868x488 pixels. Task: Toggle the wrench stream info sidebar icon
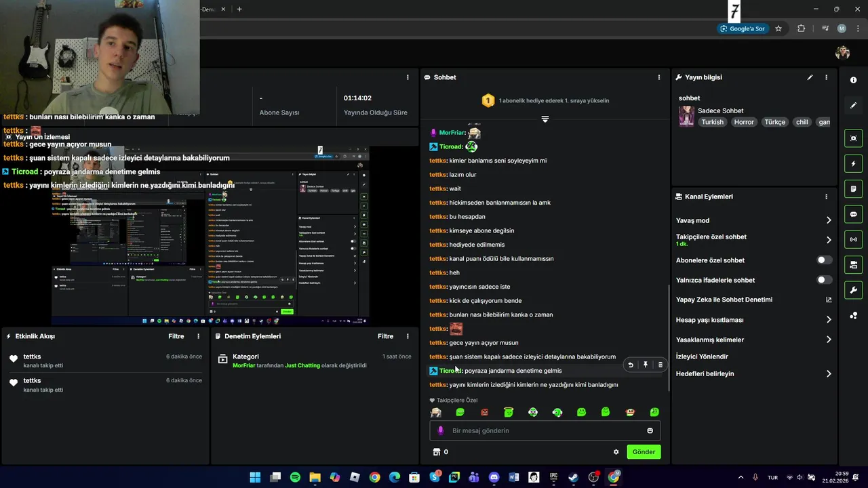853,290
